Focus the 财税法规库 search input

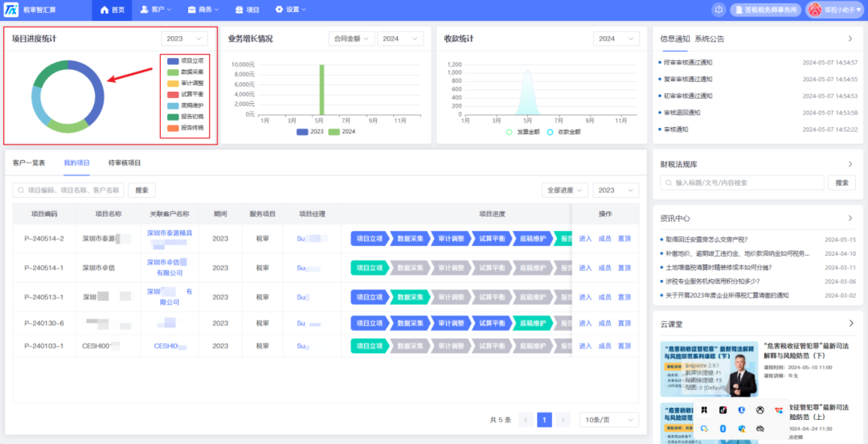tap(742, 183)
